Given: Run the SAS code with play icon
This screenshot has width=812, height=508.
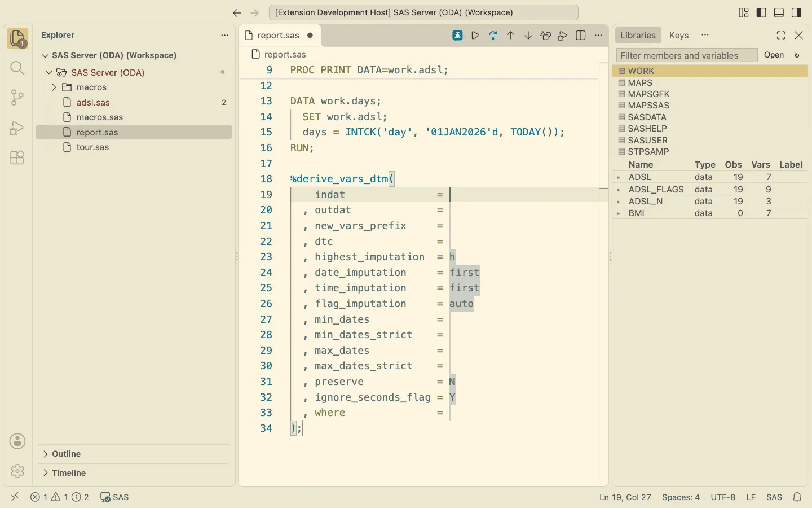Looking at the screenshot, I should (475, 36).
